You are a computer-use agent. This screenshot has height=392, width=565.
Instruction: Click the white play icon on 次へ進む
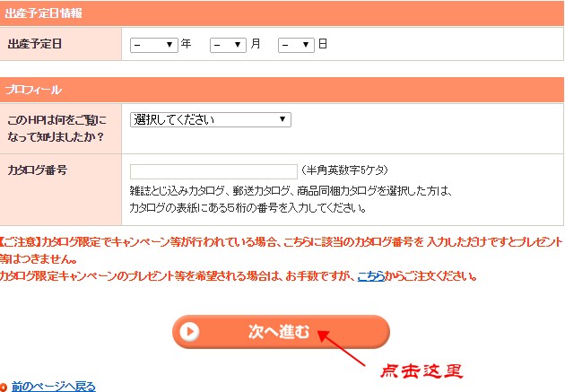(189, 331)
